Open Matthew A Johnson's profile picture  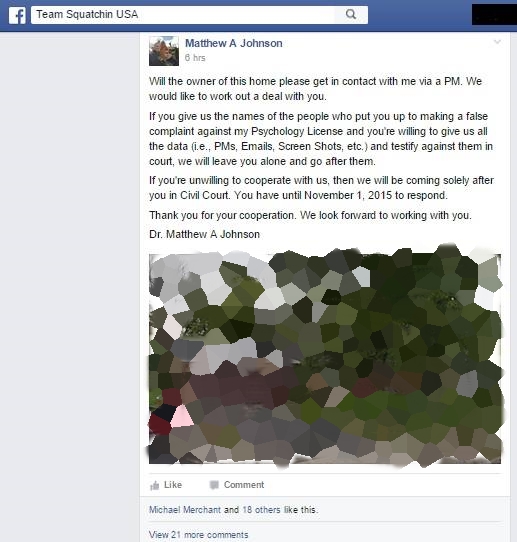tap(164, 51)
